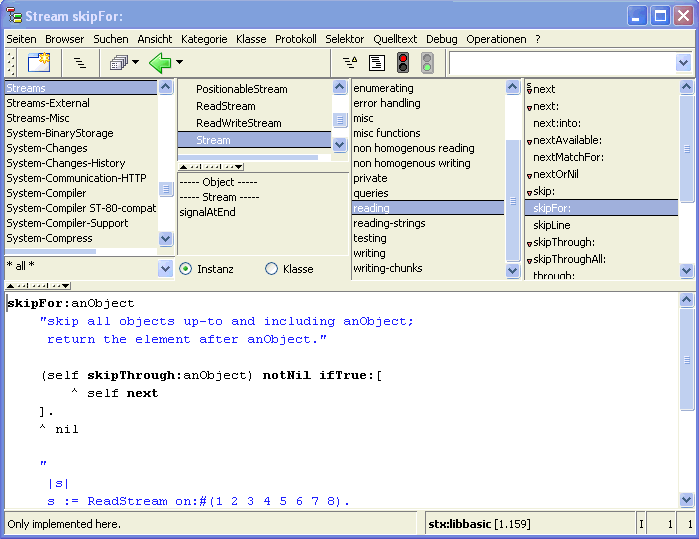Open the Klasse menu
The width and height of the screenshot is (699, 539).
tap(251, 39)
